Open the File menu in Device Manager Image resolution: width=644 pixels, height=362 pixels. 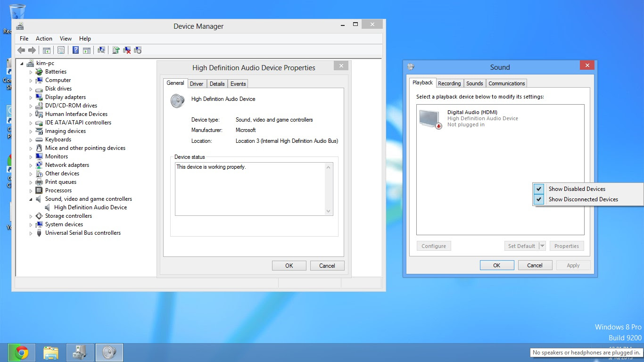click(x=24, y=39)
